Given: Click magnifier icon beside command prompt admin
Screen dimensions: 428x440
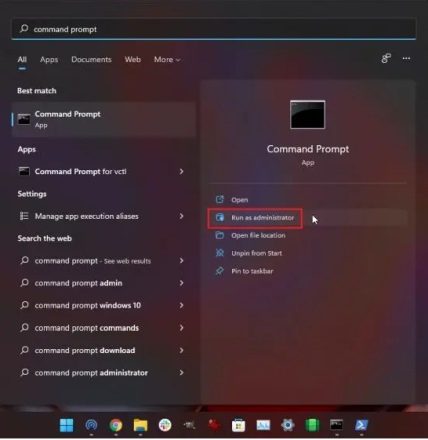Looking at the screenshot, I should click(24, 283).
